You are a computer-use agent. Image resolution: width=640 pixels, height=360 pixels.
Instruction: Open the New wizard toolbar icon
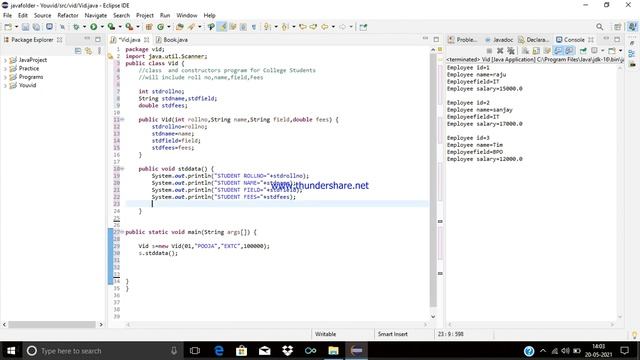click(8, 27)
